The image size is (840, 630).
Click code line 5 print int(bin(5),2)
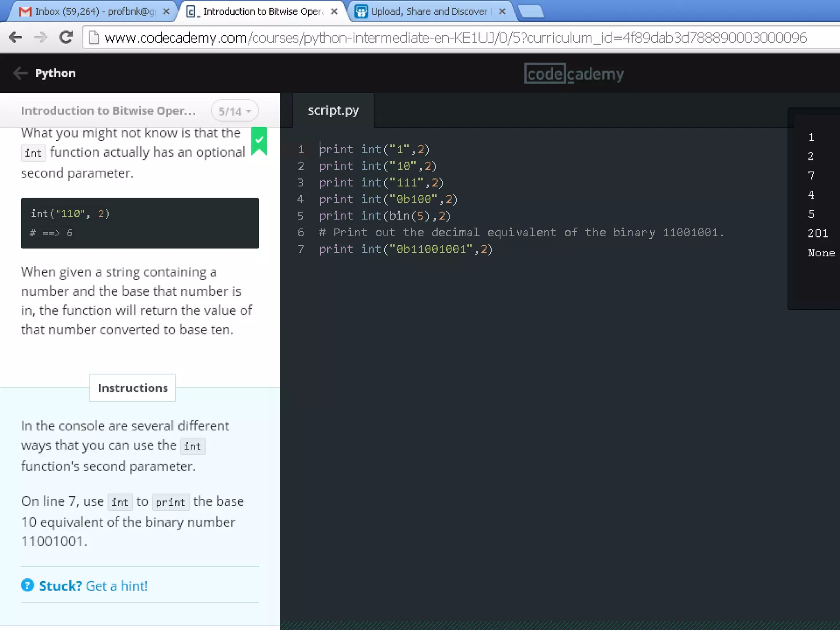pyautogui.click(x=385, y=216)
